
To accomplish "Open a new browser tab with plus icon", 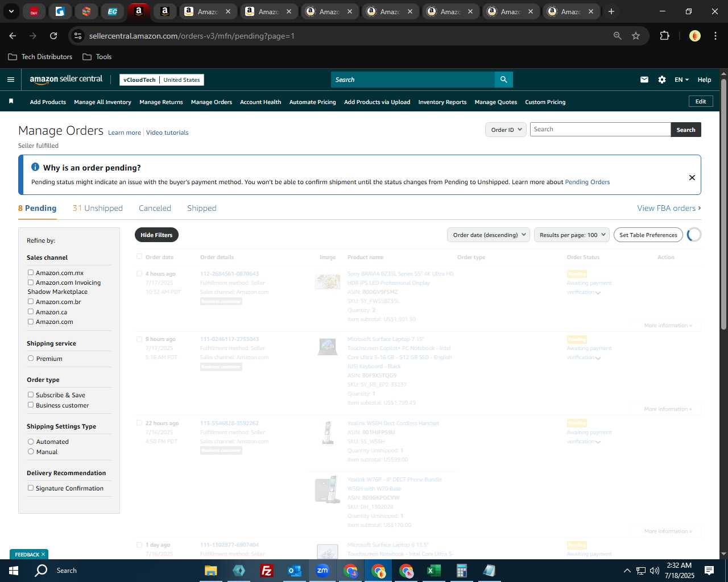I will coord(611,11).
